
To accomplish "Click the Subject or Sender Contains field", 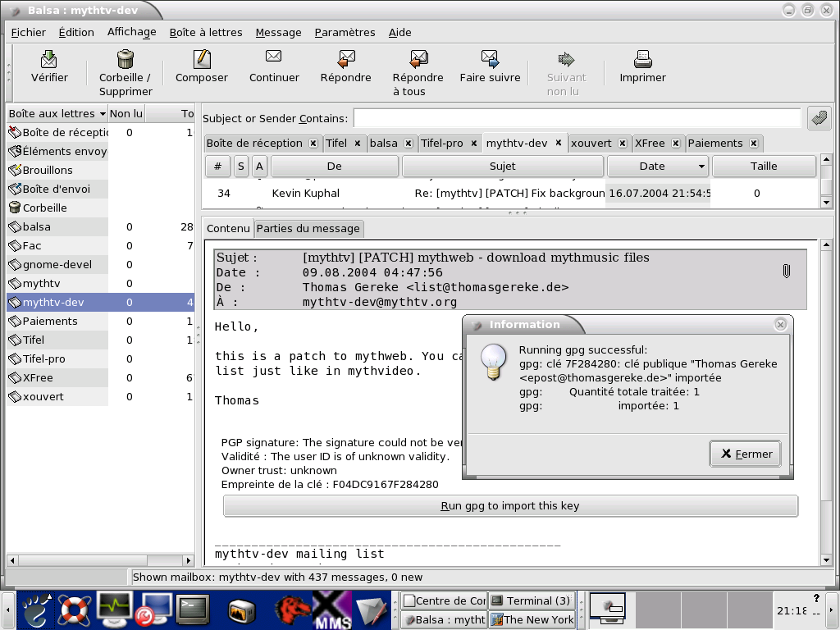I will [577, 118].
